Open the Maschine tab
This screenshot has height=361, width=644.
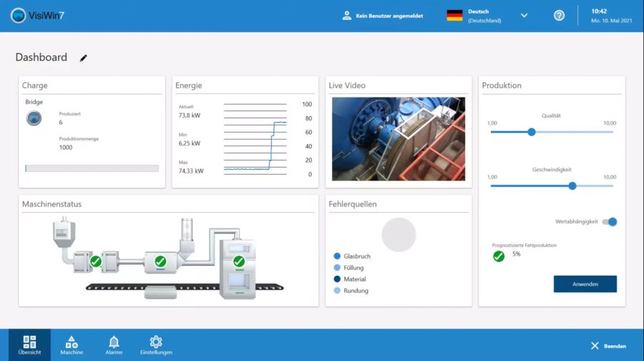(x=72, y=345)
